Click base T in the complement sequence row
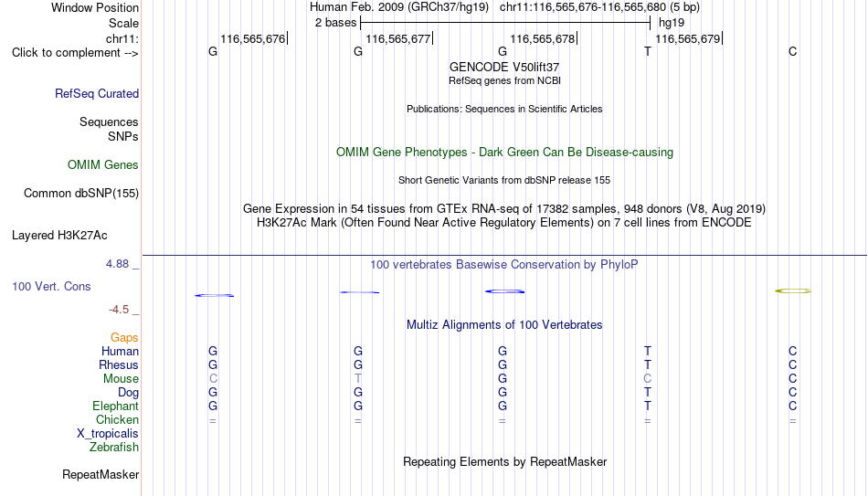 [648, 52]
